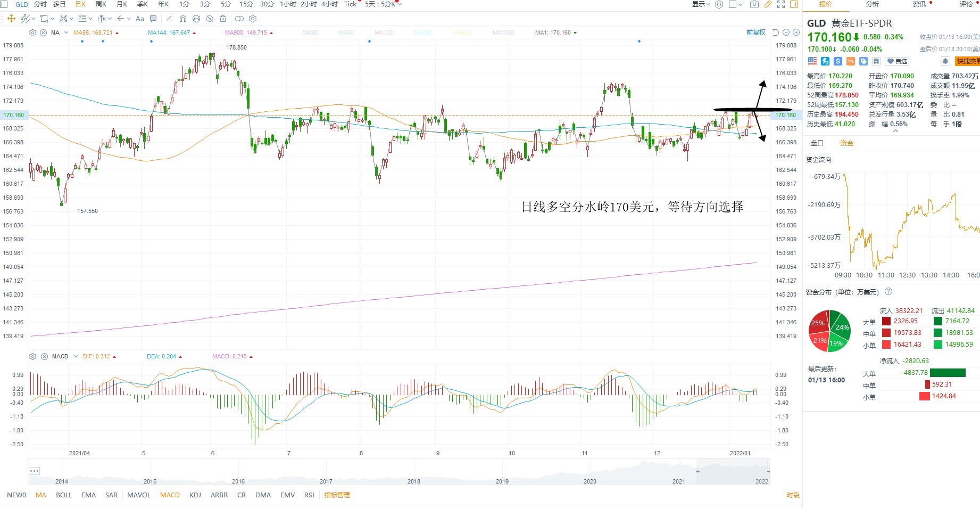This screenshot has width=980, height=508.
Task: Click the blue price tag icon
Action: pyautogui.click(x=863, y=61)
